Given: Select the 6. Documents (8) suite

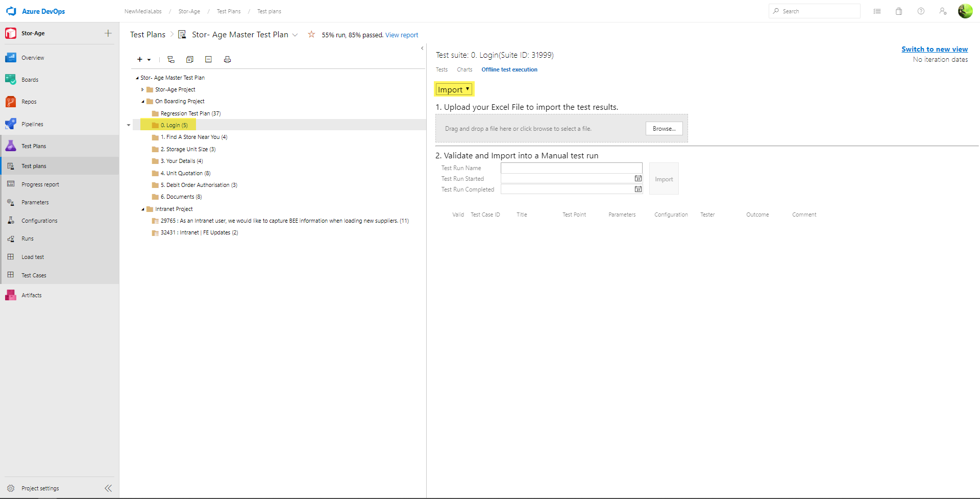Looking at the screenshot, I should click(181, 197).
